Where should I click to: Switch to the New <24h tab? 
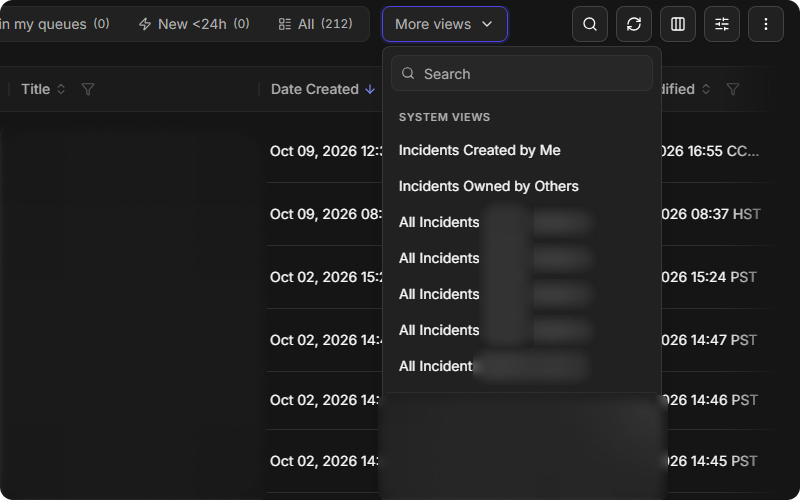tap(194, 24)
